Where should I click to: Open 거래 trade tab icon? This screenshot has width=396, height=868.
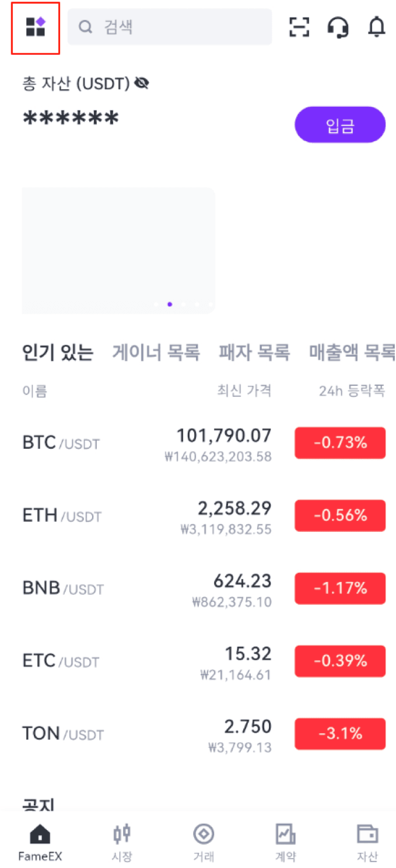[204, 834]
